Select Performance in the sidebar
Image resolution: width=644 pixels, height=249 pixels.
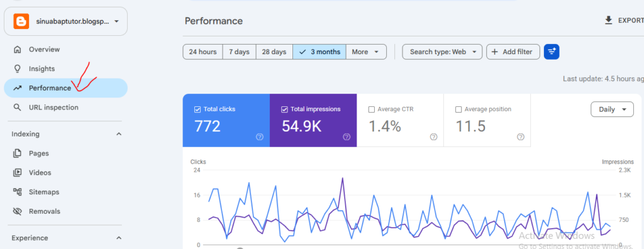pyautogui.click(x=65, y=88)
